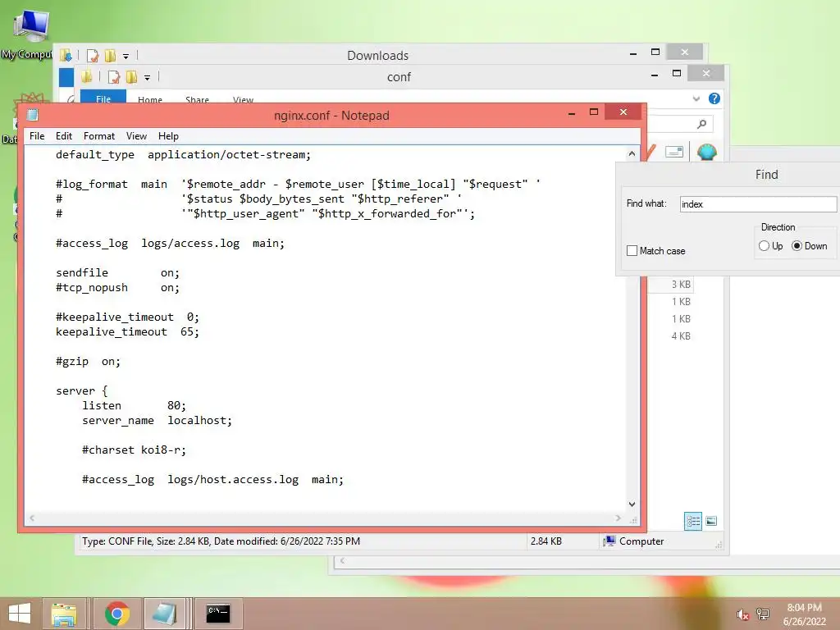840x630 pixels.
Task: Open the Windows Start button
Action: (x=20, y=614)
